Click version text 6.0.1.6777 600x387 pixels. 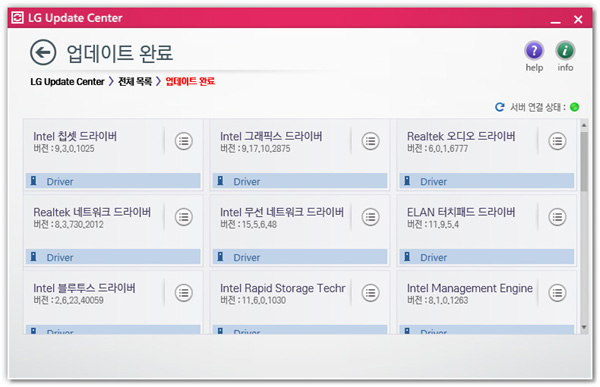coord(448,149)
